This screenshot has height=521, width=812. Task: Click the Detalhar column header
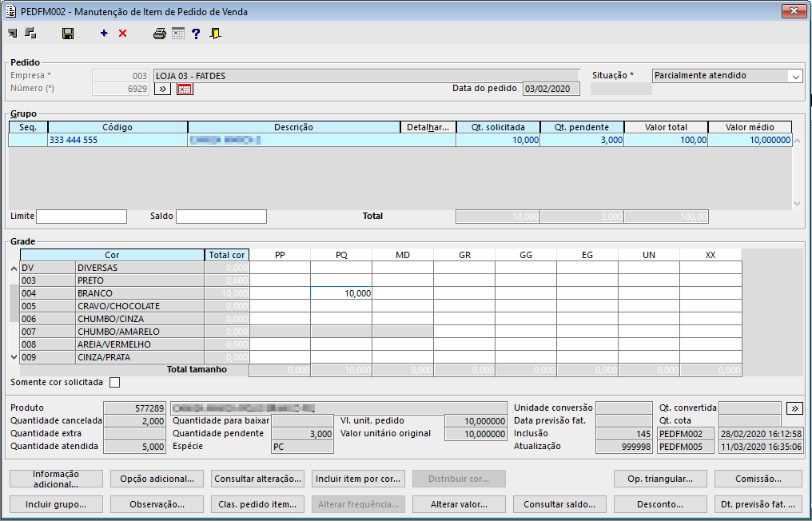pyautogui.click(x=428, y=127)
